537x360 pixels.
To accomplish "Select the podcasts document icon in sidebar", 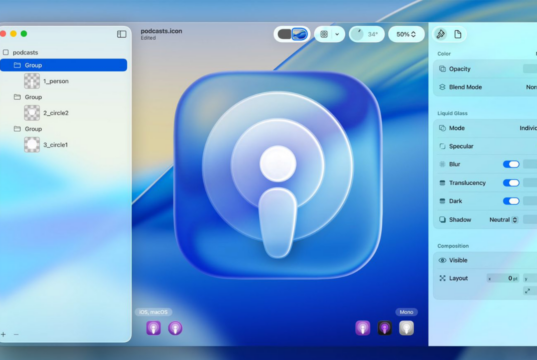I will [5, 52].
